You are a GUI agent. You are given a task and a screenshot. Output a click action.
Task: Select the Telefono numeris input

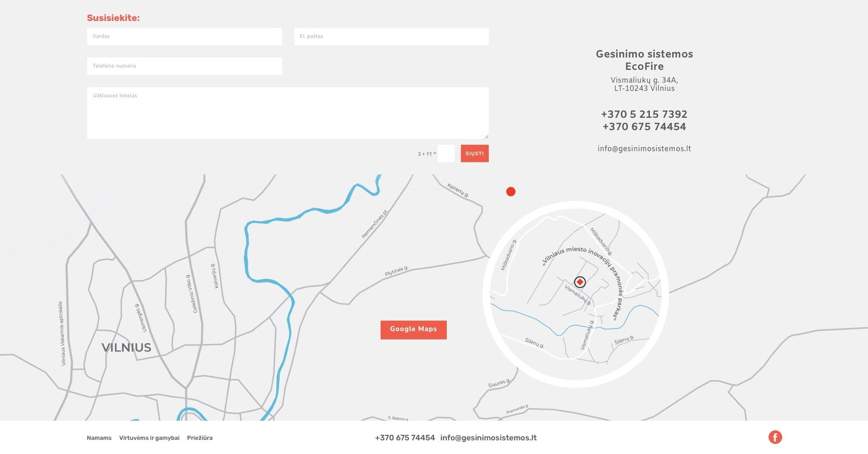pos(184,66)
